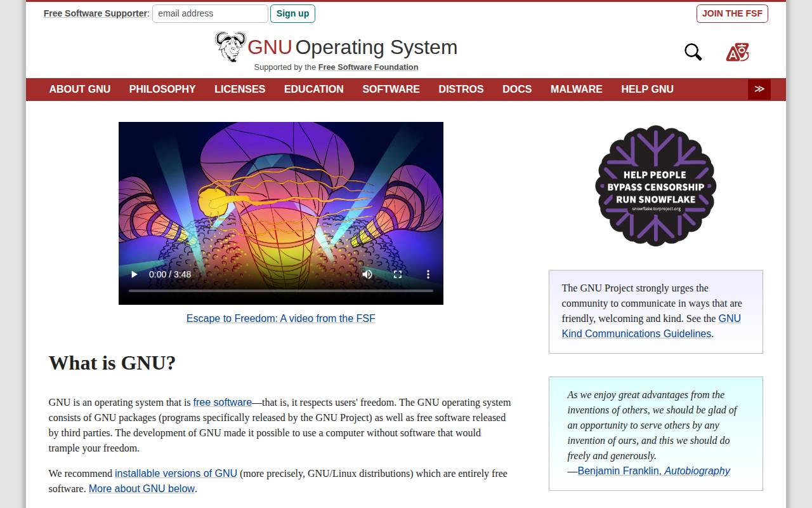Open the HELP GNU menu item

[x=647, y=90]
